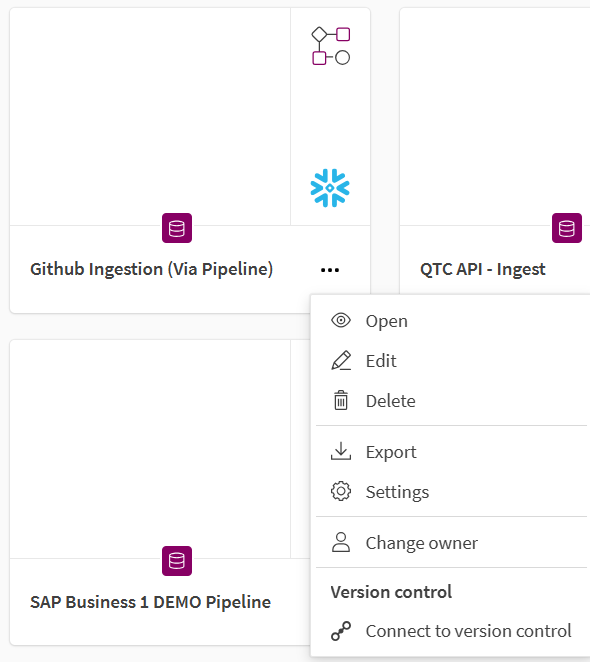Click the database icon on SAP Business card
This screenshot has height=662, width=590.
click(177, 561)
